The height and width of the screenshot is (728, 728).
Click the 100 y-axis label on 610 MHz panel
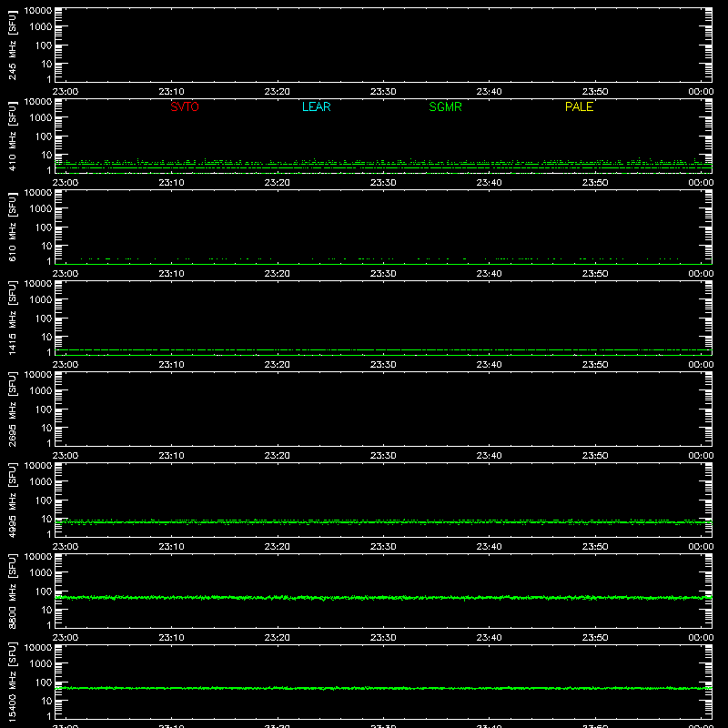point(44,227)
